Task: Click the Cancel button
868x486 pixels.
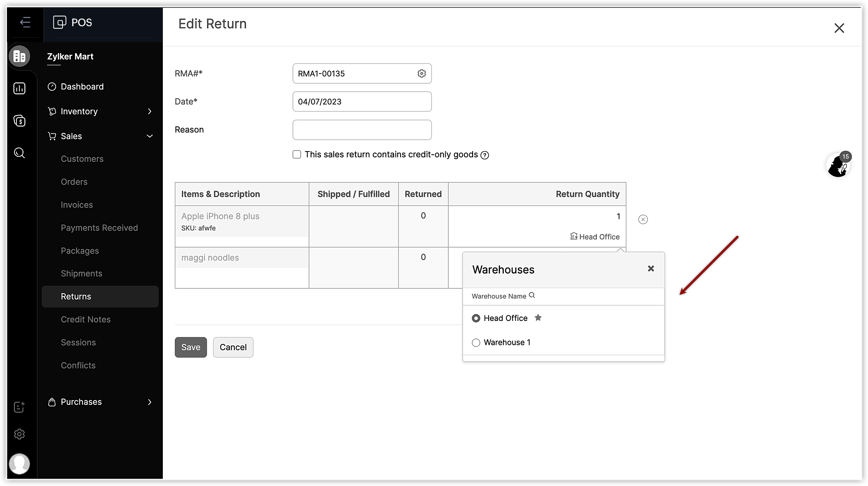Action: 233,347
